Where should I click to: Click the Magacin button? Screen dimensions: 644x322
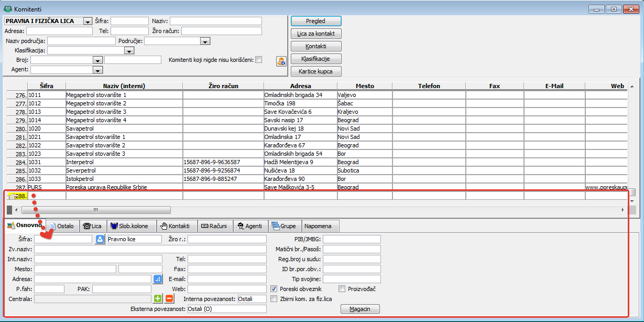(x=360, y=309)
